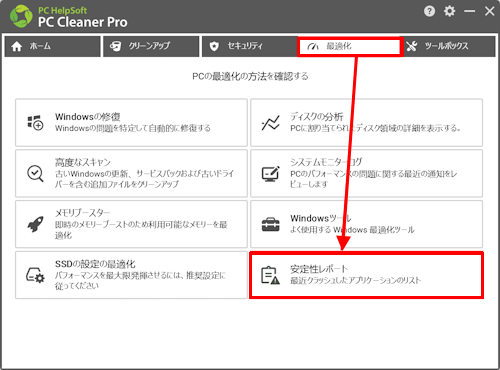Open the ホーム tab
Screen dimensions: 500x370
pyautogui.click(x=52, y=46)
